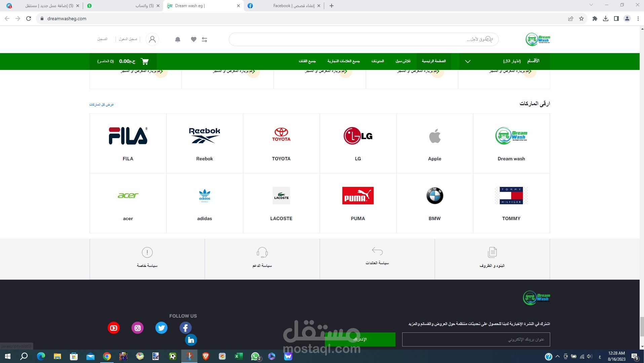
Task: Open the shopping cart icon
Action: (x=145, y=61)
